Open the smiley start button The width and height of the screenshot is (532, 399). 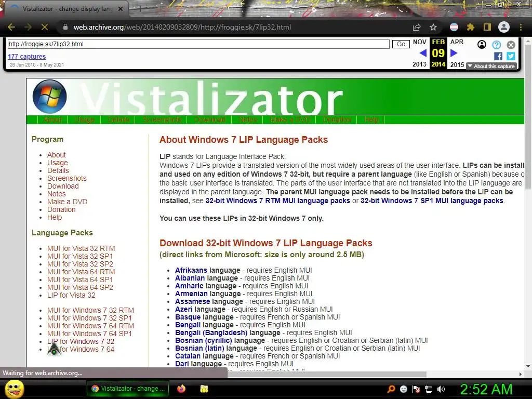click(15, 389)
